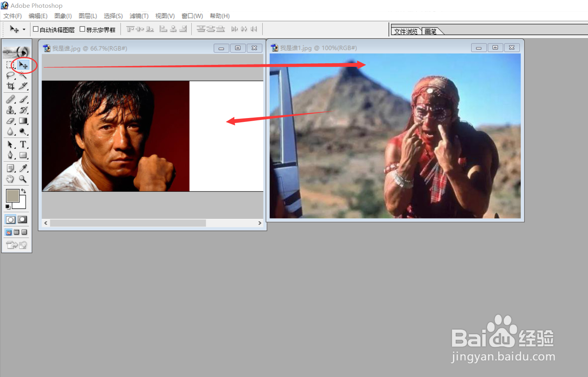Switch to standard edit mode

pyautogui.click(x=10, y=220)
